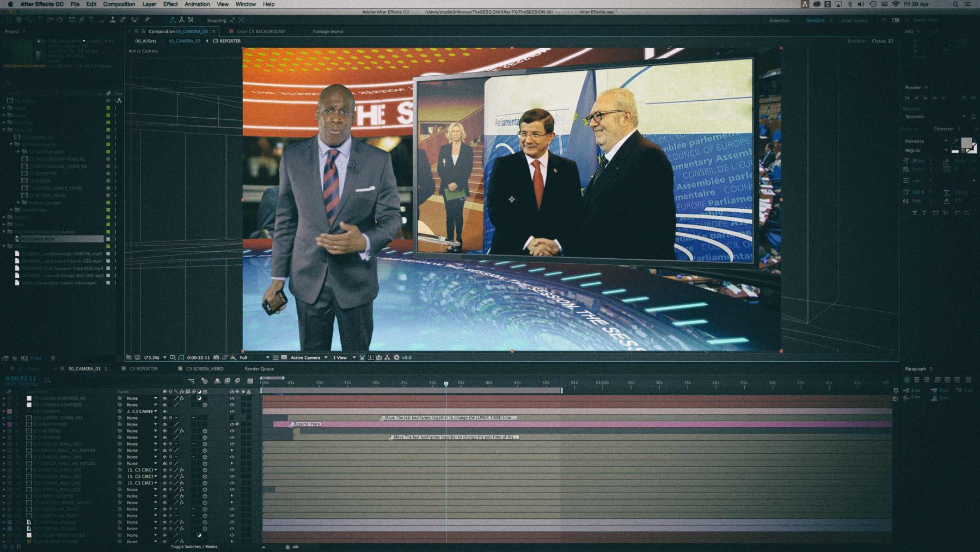Select the Type tool
Screen dimensions: 980x552
click(91, 20)
